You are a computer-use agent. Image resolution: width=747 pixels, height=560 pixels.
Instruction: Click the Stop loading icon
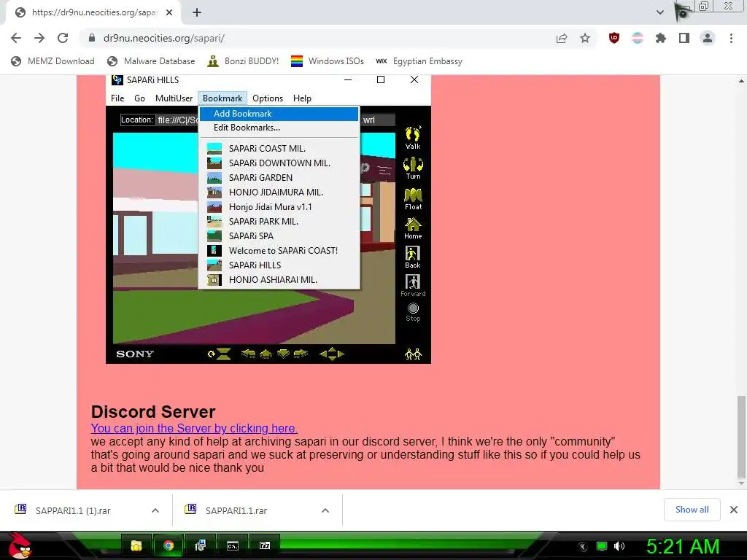pos(413,312)
